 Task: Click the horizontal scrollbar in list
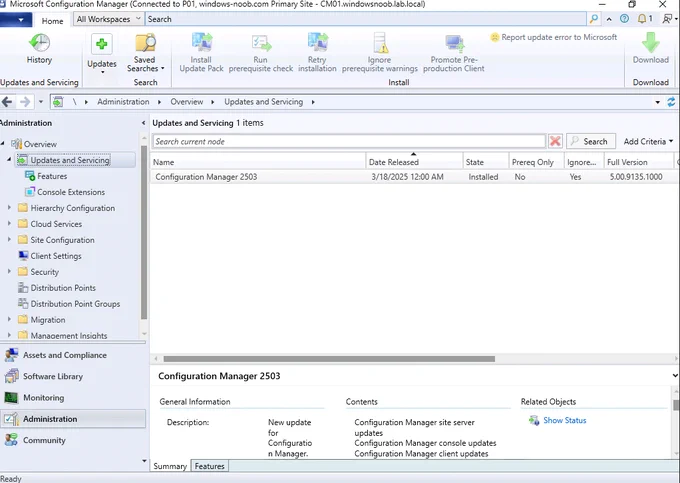[329, 359]
